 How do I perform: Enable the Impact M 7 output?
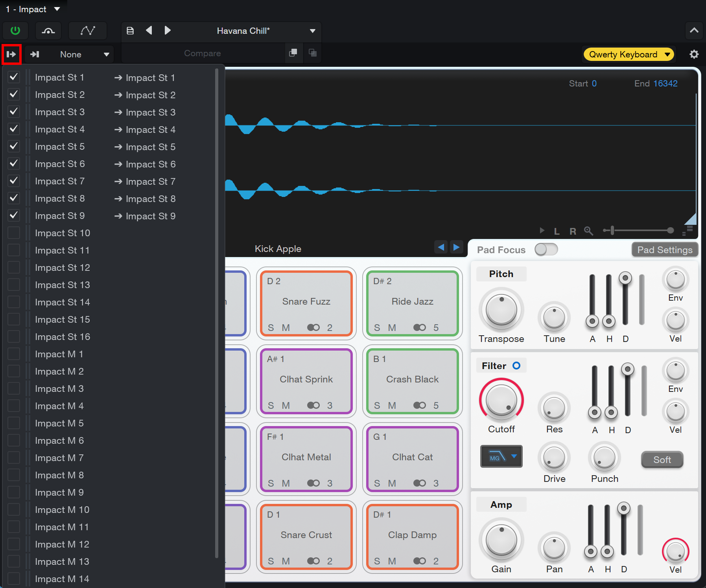pyautogui.click(x=14, y=458)
